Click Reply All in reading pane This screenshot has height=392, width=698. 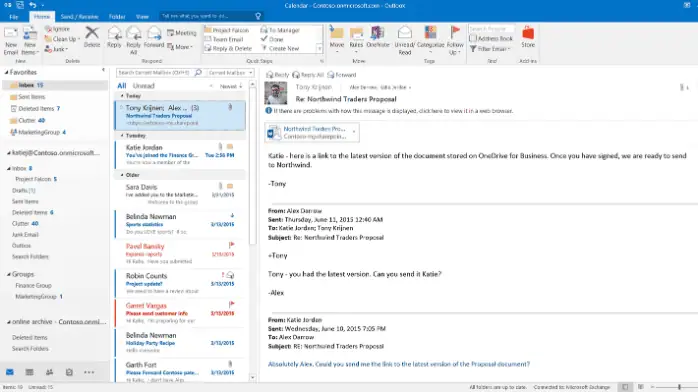click(308, 75)
